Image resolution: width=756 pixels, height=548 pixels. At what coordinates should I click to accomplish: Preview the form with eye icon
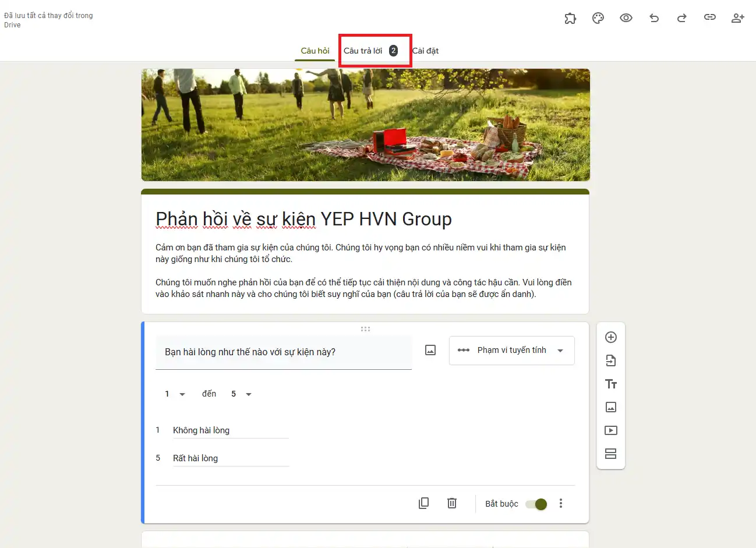tap(626, 18)
